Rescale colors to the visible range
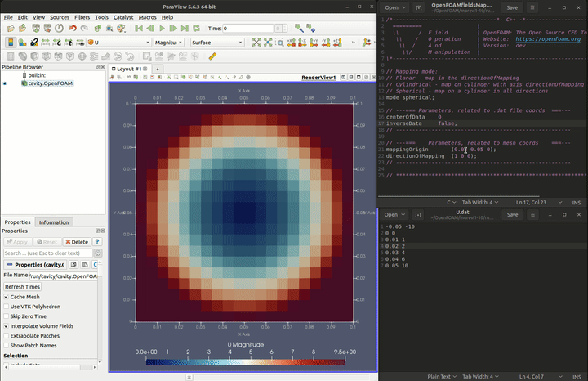Viewport: 588px width, 381px height. [x=80, y=43]
